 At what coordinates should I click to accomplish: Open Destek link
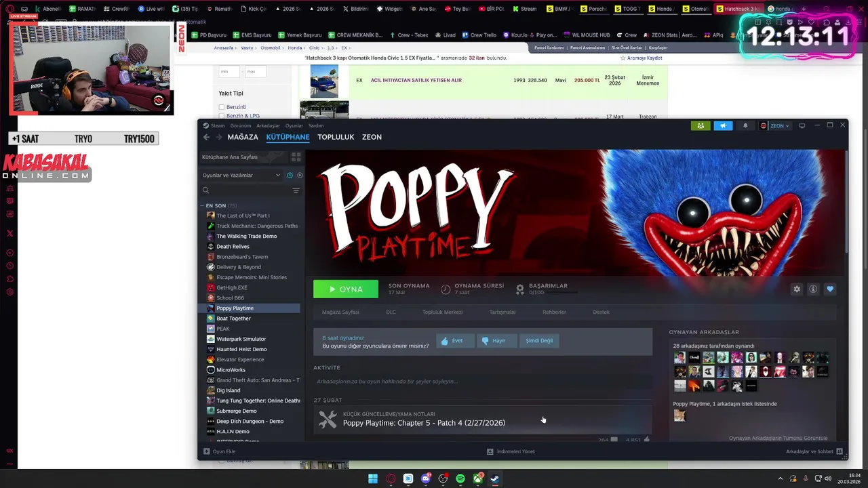(601, 312)
